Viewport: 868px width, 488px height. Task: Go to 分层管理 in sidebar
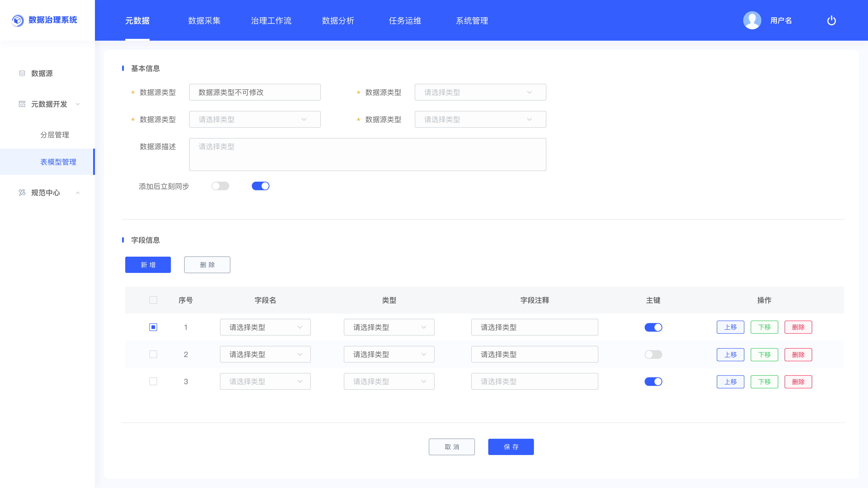click(x=54, y=135)
